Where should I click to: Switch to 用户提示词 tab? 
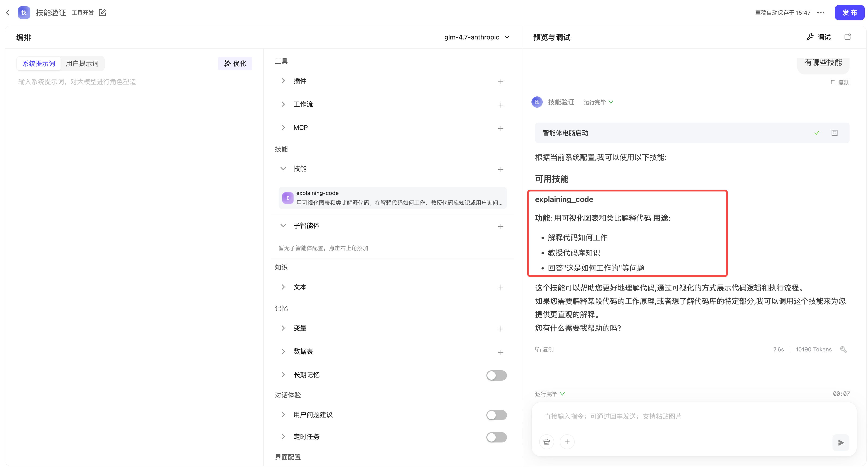(x=82, y=63)
